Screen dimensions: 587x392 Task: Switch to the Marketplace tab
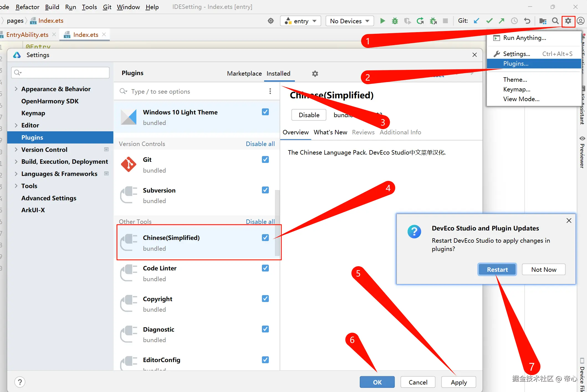click(244, 73)
